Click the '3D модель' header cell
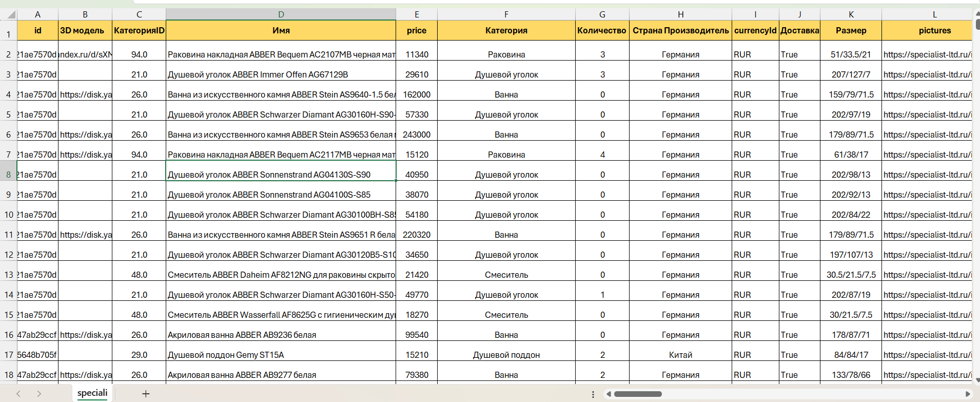The width and height of the screenshot is (980, 402). click(85, 30)
